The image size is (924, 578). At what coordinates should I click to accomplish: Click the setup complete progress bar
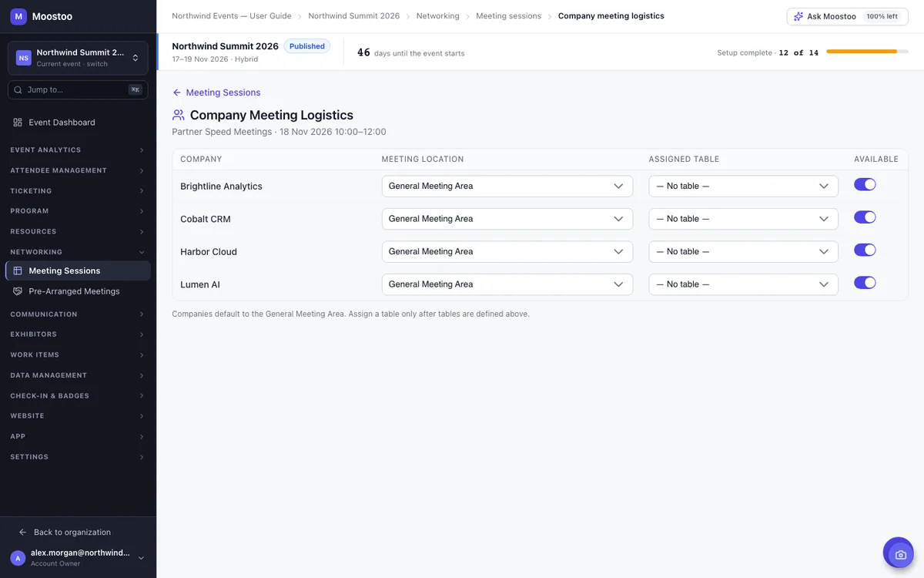tap(866, 52)
